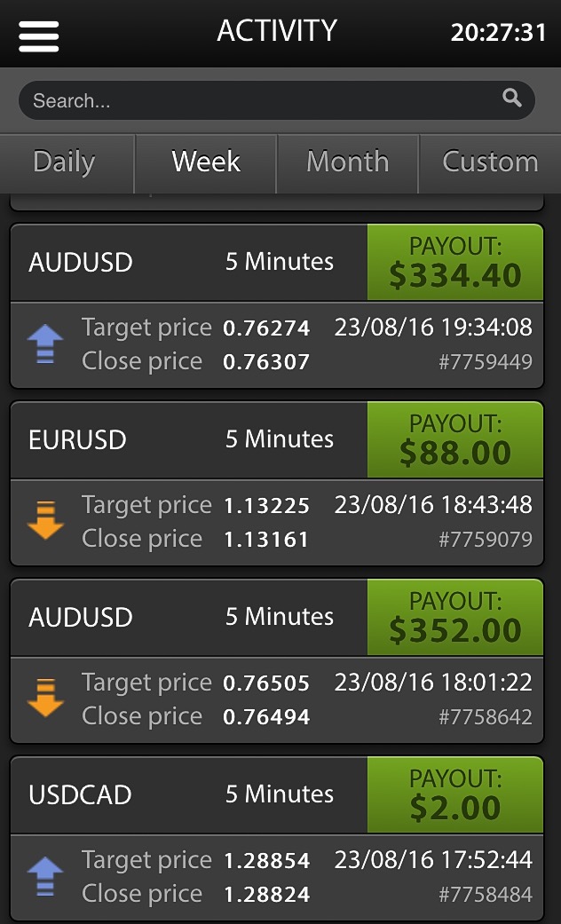Click the orange down arrow on AUDUSD trade #7758642

click(45, 699)
